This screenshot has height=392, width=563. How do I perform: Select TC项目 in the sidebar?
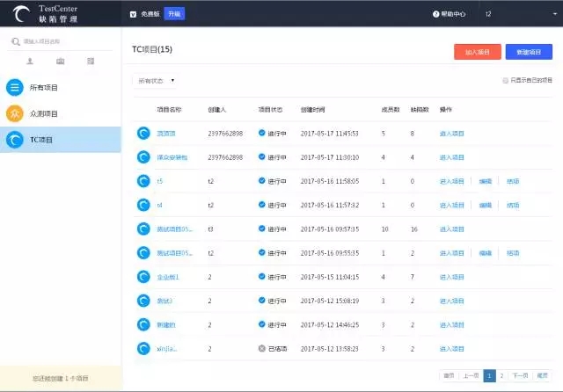(61, 140)
